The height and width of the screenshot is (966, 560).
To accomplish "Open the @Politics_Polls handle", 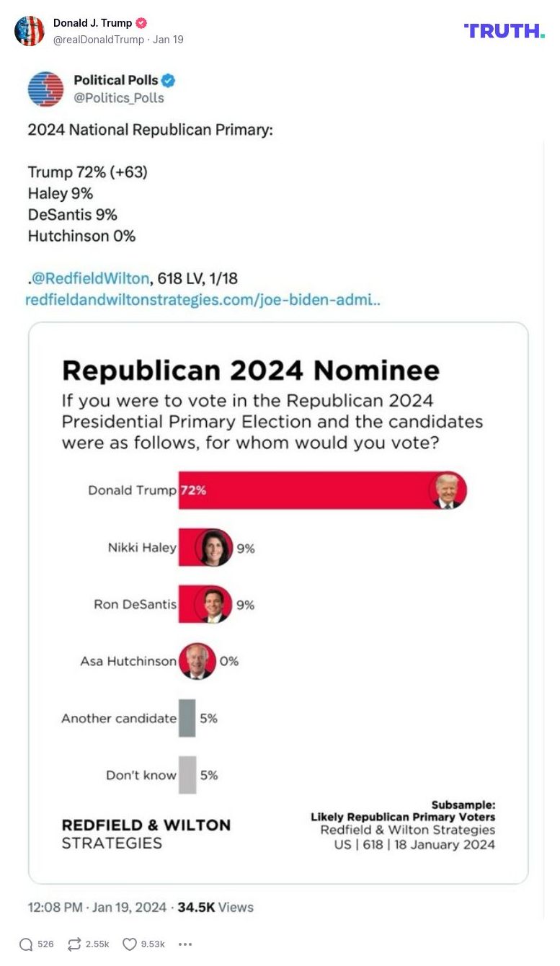I will [x=119, y=98].
